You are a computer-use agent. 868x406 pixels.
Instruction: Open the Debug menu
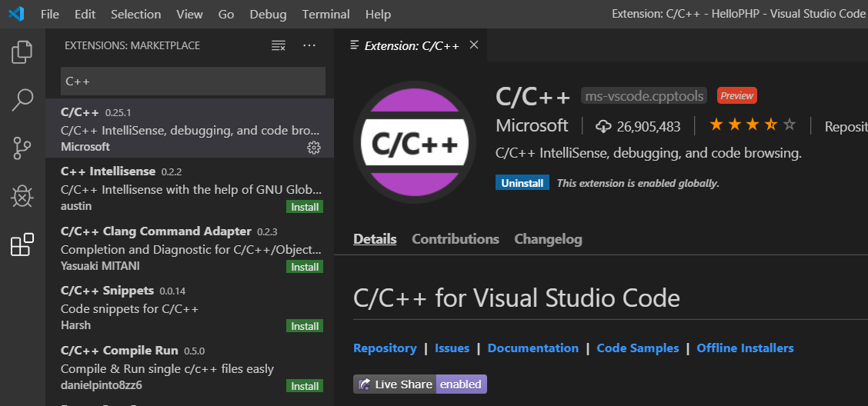(268, 15)
